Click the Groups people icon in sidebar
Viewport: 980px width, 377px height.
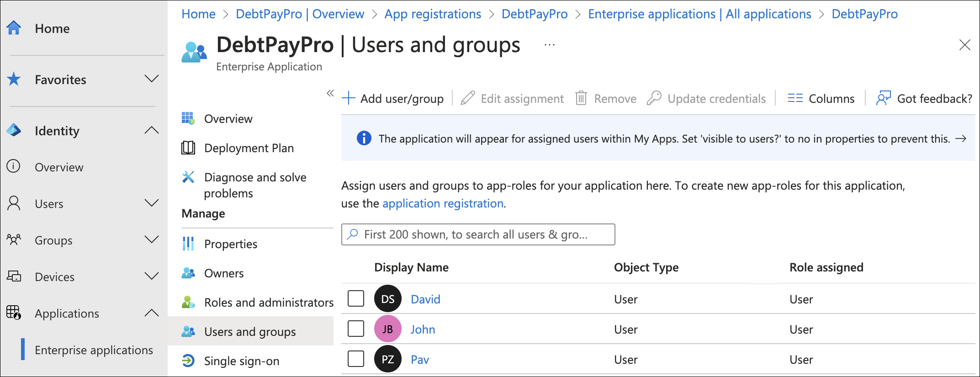14,239
